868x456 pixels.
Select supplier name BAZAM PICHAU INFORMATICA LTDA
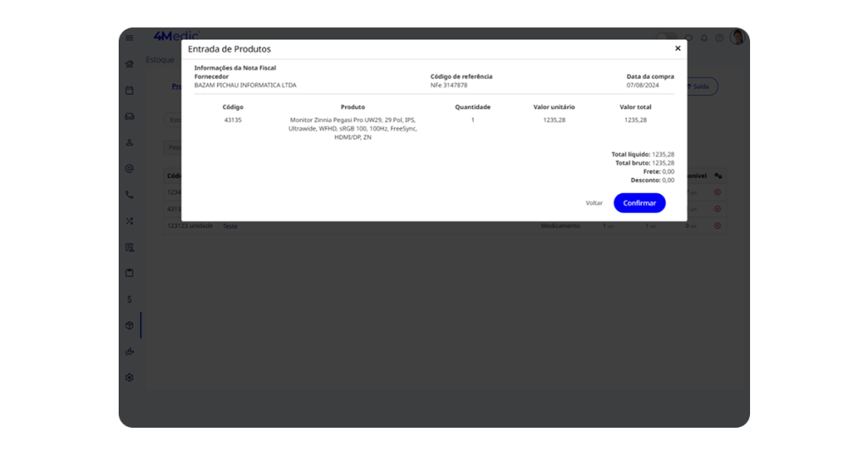point(245,86)
